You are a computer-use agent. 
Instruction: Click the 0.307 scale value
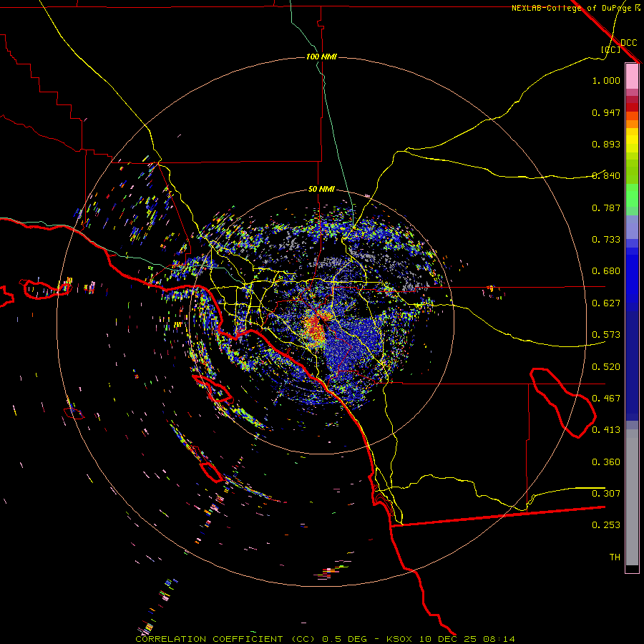pos(606,494)
